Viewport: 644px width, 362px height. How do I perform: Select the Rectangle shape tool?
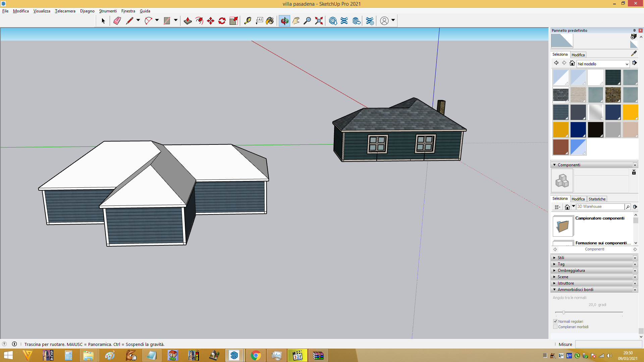(x=167, y=21)
